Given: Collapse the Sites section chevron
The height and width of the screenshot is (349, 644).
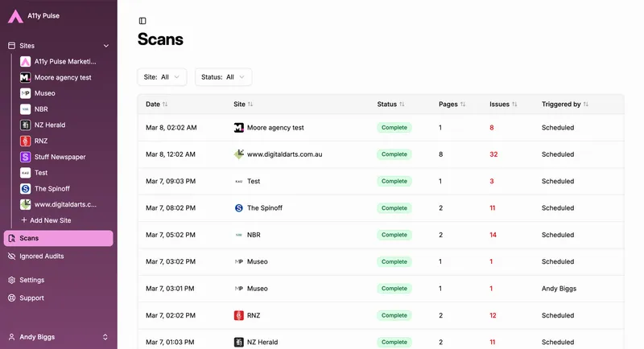Looking at the screenshot, I should pyautogui.click(x=106, y=46).
